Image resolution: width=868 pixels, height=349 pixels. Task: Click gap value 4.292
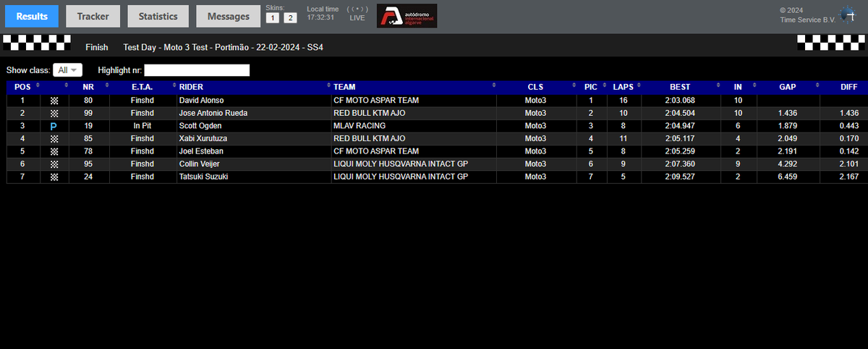788,164
